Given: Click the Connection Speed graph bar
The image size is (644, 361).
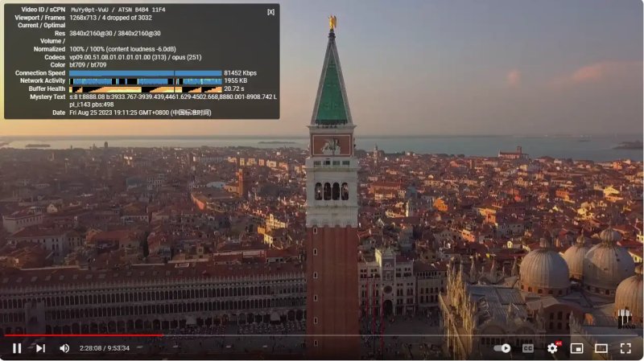Looking at the screenshot, I should click(146, 73).
